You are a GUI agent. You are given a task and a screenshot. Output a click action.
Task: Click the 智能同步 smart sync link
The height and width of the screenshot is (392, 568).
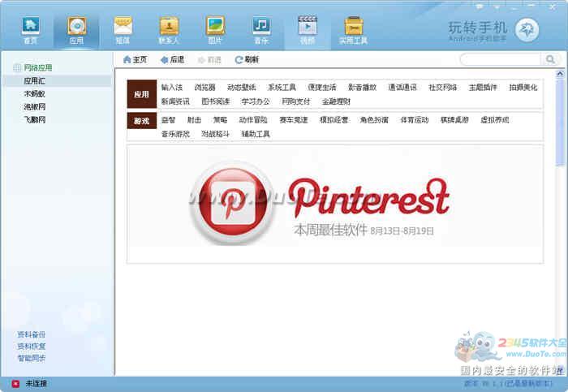32,358
